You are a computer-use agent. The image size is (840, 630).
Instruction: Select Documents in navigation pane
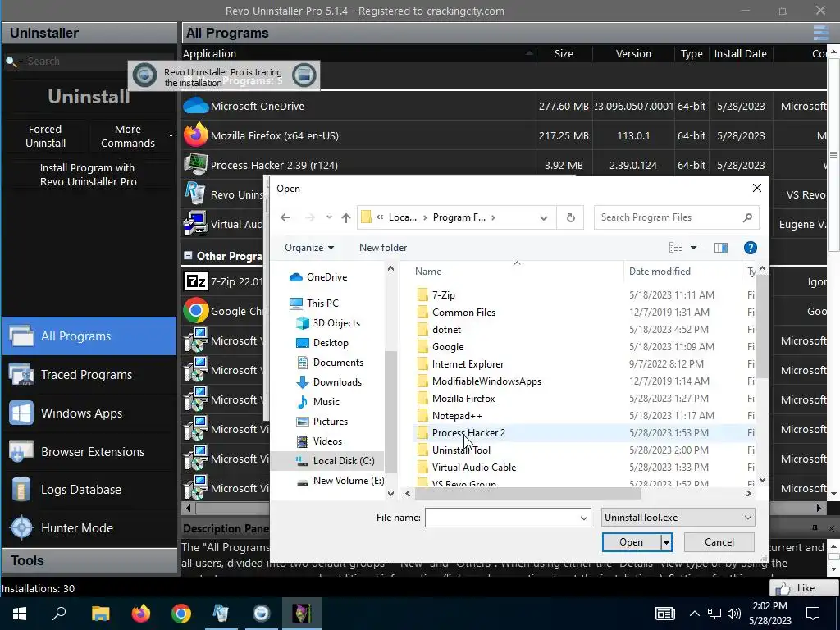(337, 363)
